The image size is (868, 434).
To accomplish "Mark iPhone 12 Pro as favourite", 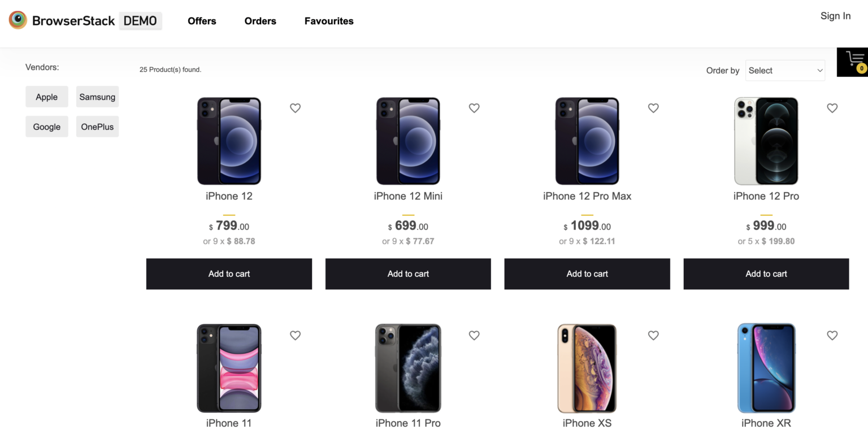I will tap(832, 108).
